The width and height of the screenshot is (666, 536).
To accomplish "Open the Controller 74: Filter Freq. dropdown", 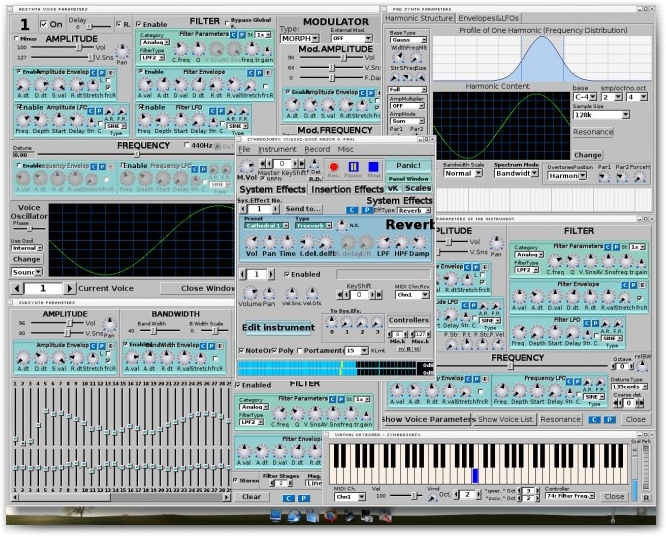I will pyautogui.click(x=570, y=496).
